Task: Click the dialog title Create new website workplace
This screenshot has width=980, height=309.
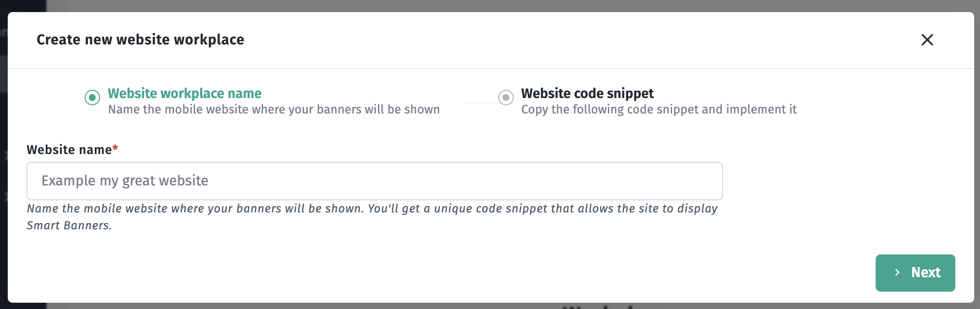Action: [141, 40]
